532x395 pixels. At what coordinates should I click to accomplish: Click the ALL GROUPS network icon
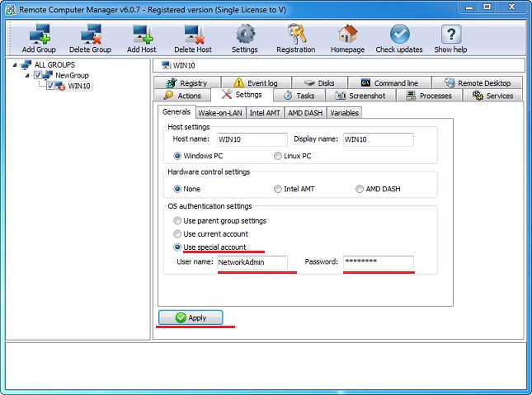pos(26,64)
